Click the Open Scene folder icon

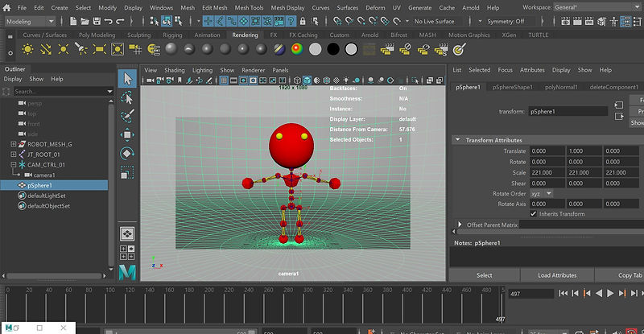[x=85, y=21]
